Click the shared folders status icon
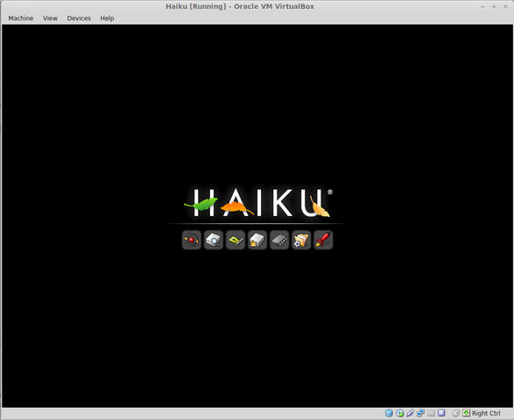 point(431,413)
